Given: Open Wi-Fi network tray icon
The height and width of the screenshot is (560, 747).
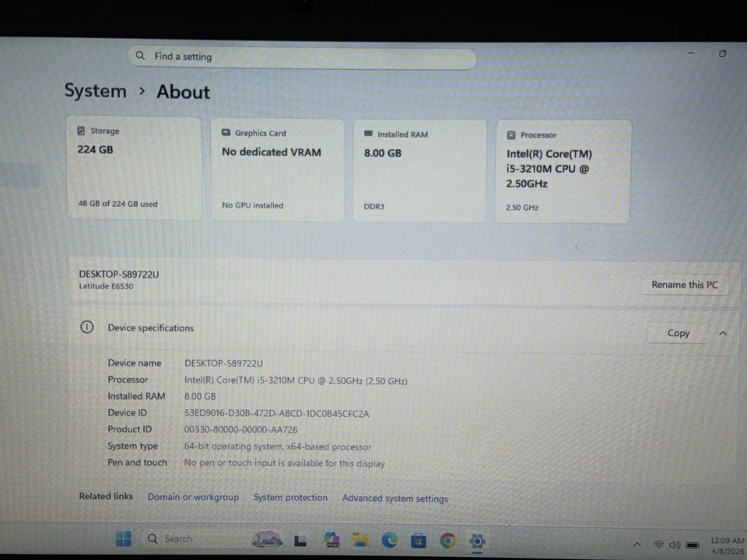Looking at the screenshot, I should coord(658,544).
